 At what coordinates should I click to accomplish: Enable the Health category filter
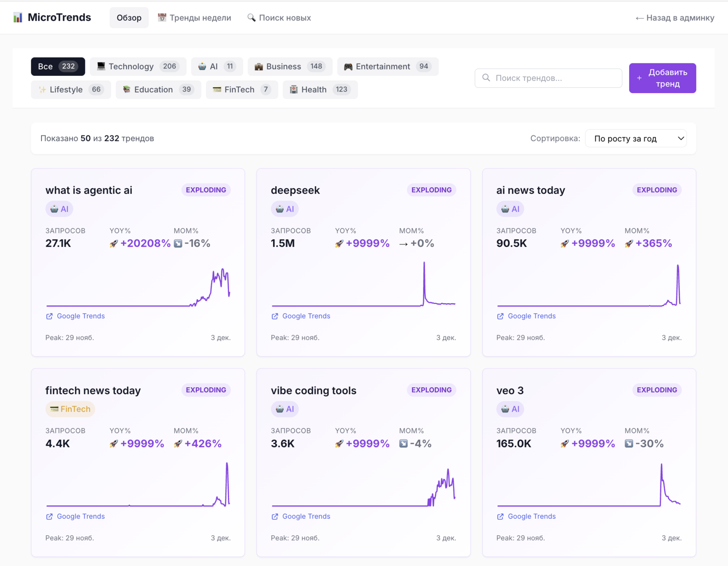pos(320,89)
